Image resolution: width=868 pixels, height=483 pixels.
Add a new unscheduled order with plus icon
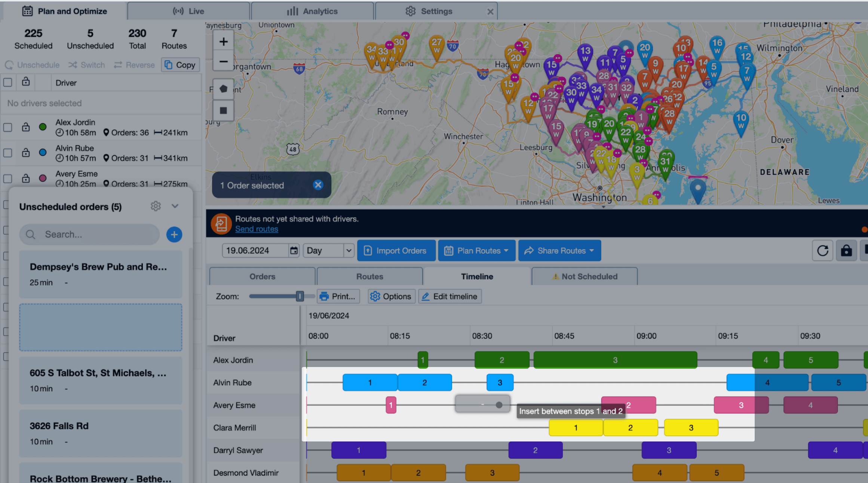point(174,234)
